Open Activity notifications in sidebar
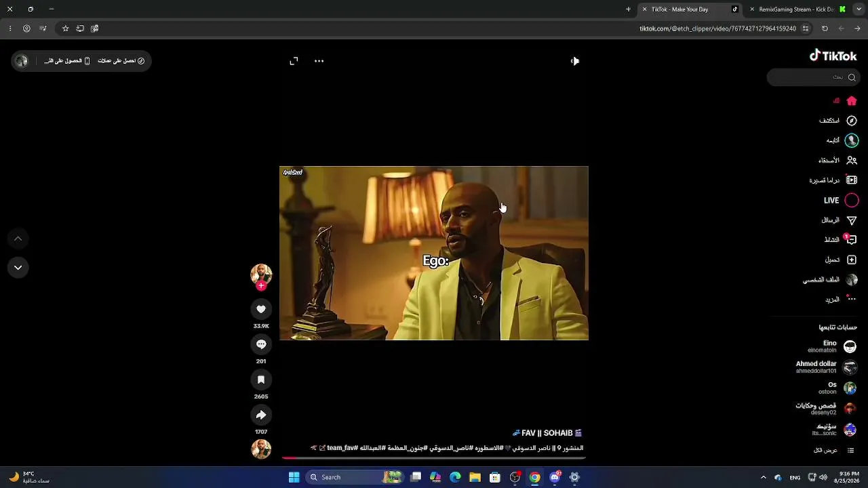868x488 pixels. coord(841,240)
